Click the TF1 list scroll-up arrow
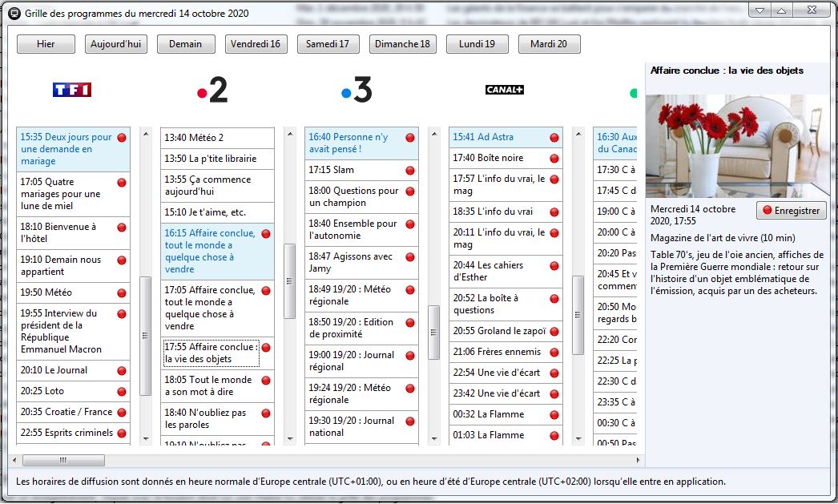Image resolution: width=838 pixels, height=504 pixels. point(146,134)
